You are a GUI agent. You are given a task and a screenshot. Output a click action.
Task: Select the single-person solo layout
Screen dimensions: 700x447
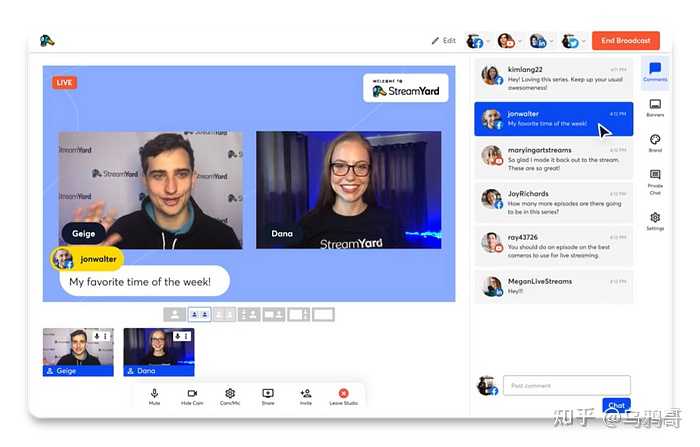point(175,315)
